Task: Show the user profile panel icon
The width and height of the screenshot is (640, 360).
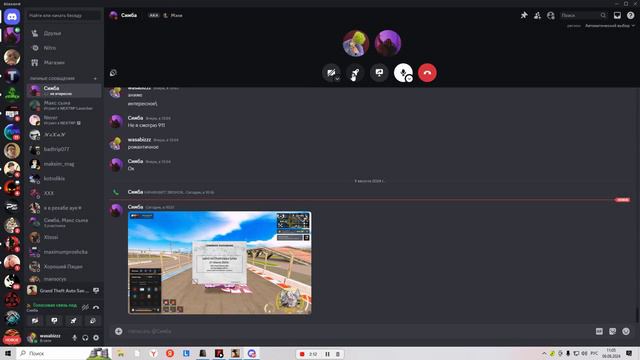Action: (551, 16)
